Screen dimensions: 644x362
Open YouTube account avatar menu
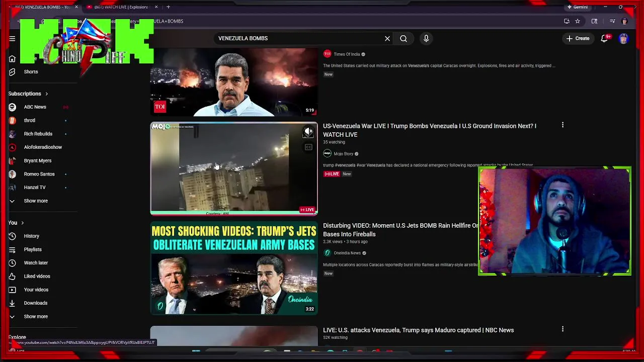click(x=623, y=38)
